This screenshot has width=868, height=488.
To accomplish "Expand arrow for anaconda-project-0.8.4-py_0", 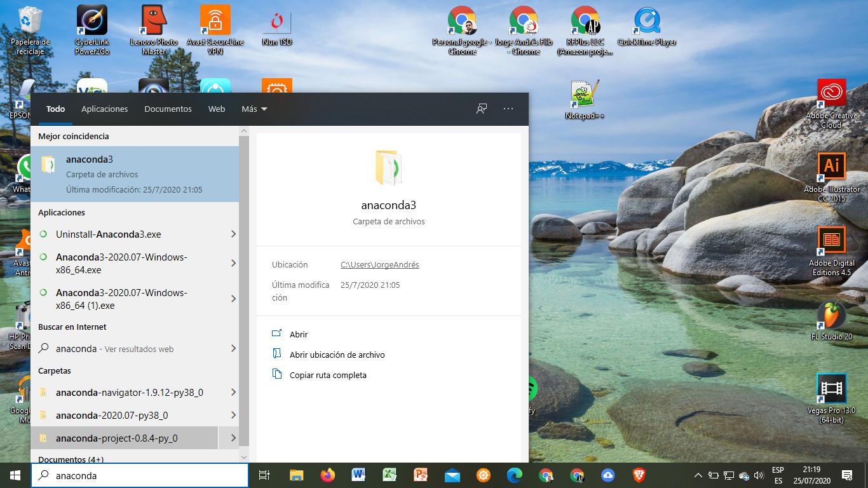I will click(233, 438).
